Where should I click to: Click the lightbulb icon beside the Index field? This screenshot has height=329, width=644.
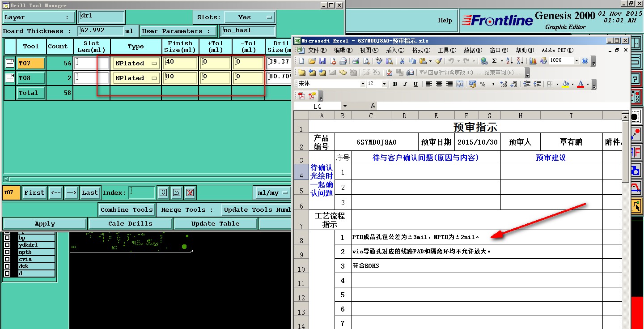(164, 193)
